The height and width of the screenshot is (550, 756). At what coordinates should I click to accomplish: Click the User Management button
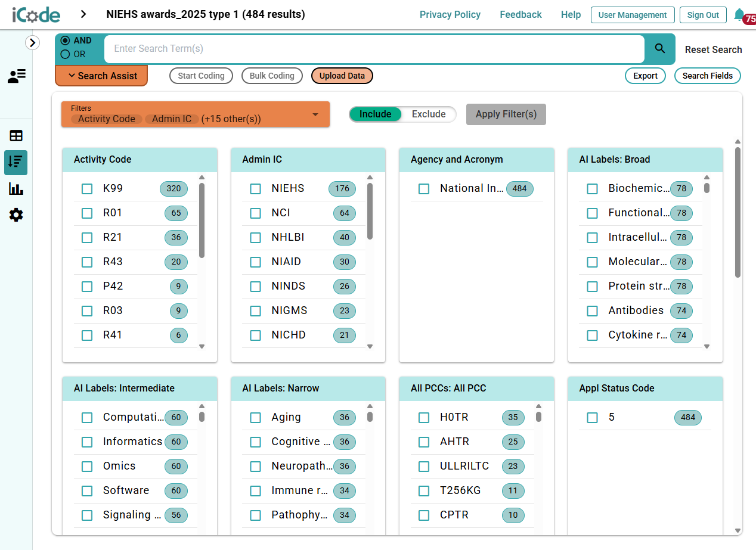[x=633, y=15]
